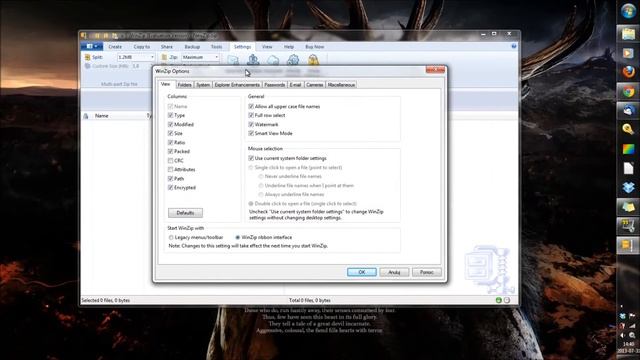Uncheck the Type column checkbox
The width and height of the screenshot is (640, 360).
click(170, 116)
